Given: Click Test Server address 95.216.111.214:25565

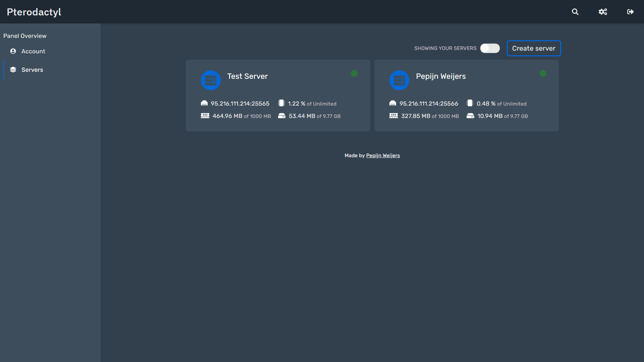Looking at the screenshot, I should click(240, 104).
